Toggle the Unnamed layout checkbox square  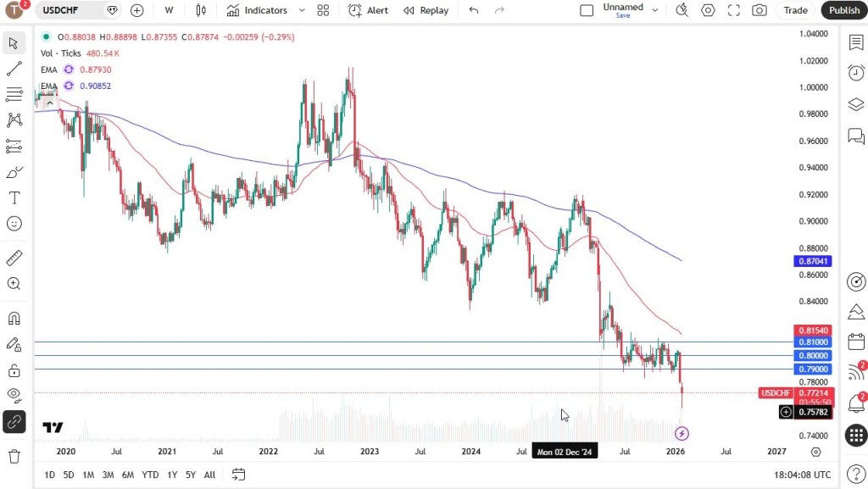(587, 10)
